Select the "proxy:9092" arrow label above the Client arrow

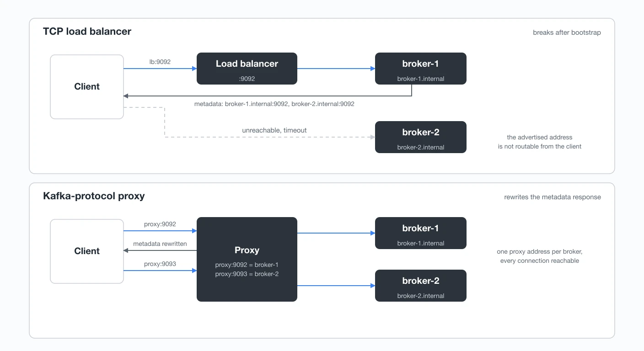(x=160, y=224)
